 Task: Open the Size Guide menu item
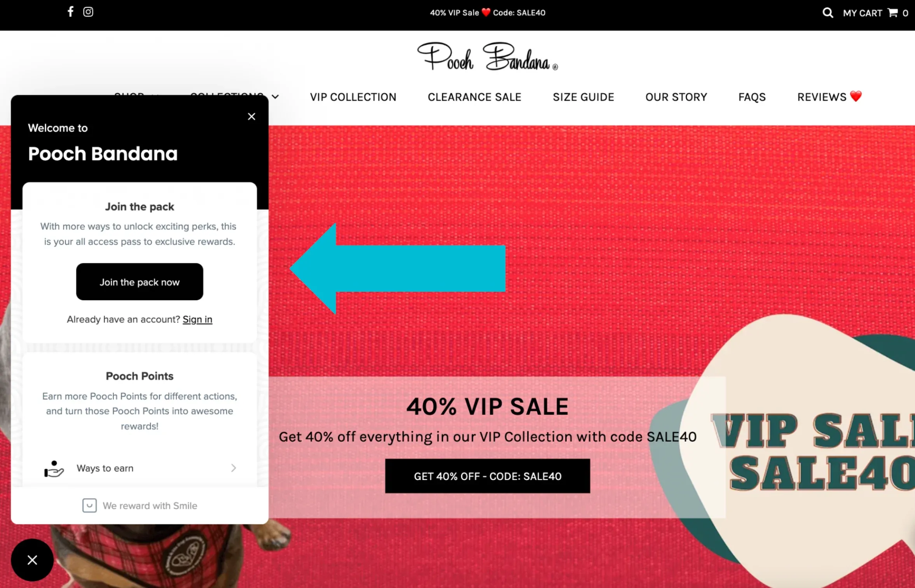pyautogui.click(x=583, y=97)
